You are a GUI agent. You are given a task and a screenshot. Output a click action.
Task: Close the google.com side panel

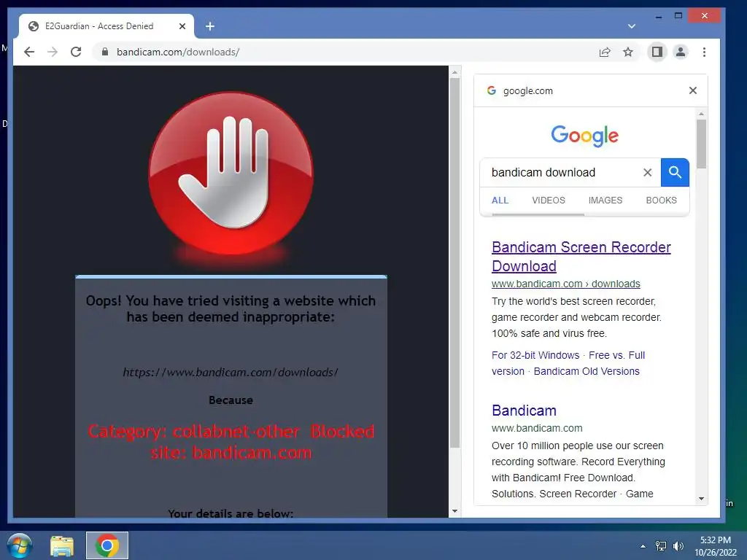coord(693,90)
